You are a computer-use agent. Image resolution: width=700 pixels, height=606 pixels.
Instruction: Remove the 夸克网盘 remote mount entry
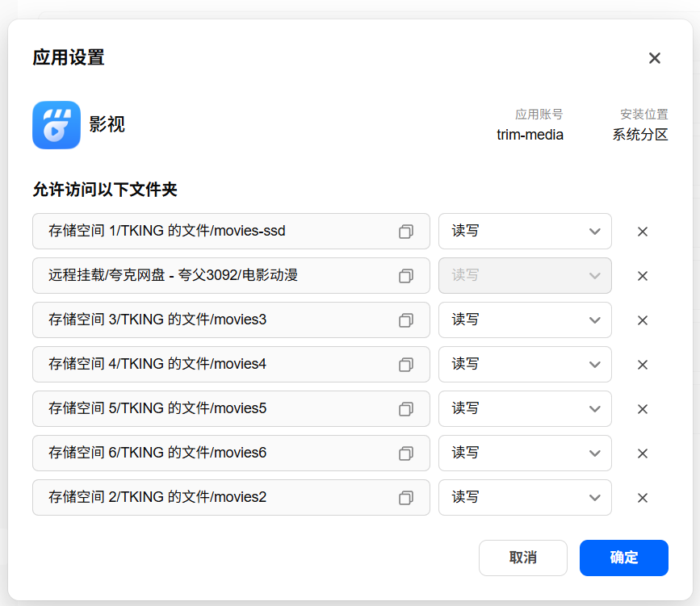click(643, 276)
